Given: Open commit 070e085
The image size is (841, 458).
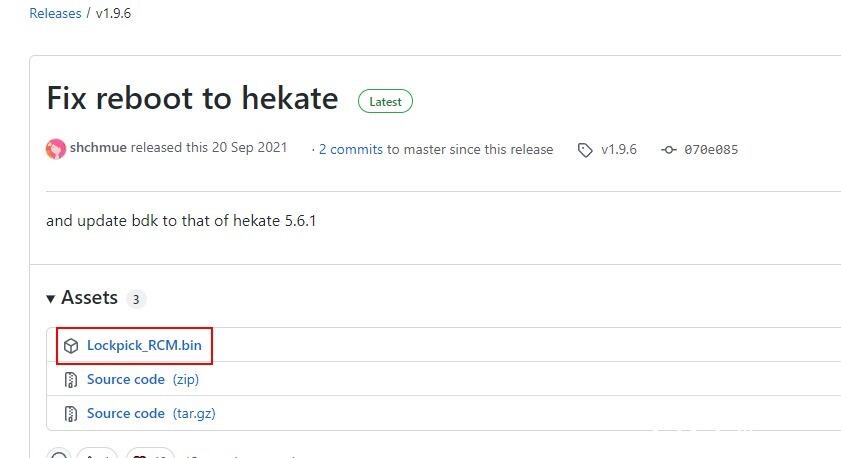Looking at the screenshot, I should [x=711, y=150].
